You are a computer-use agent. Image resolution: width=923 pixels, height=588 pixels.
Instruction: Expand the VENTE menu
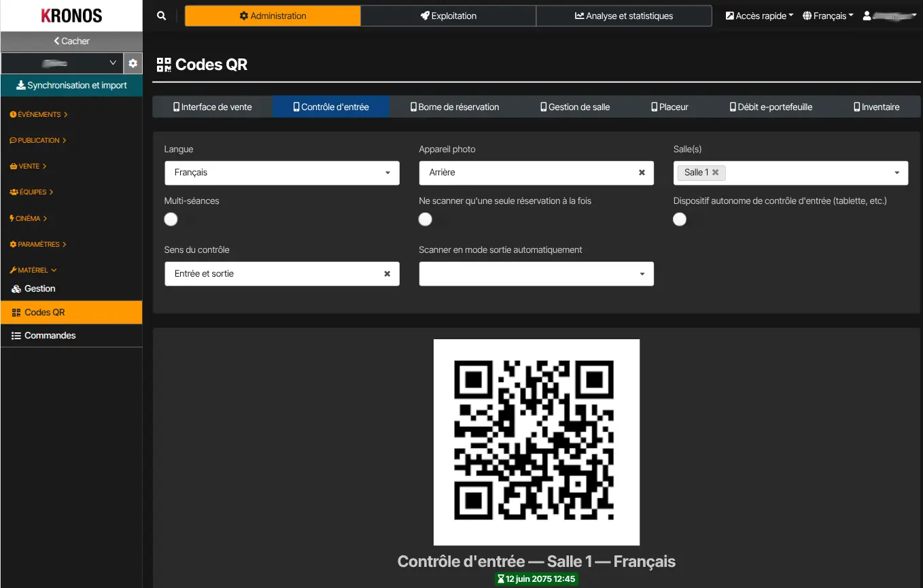28,166
